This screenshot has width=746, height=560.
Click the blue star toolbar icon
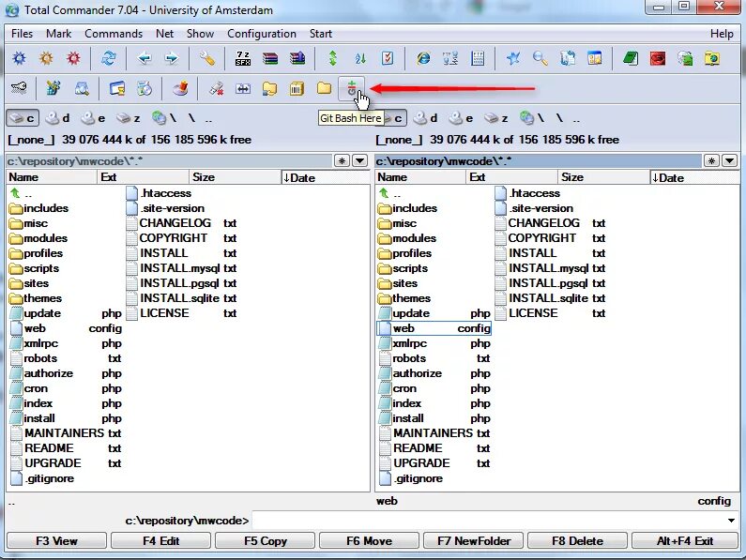pyautogui.click(x=513, y=58)
